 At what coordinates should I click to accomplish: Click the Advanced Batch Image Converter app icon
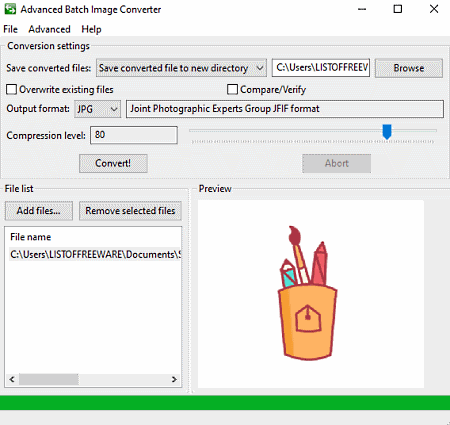pyautogui.click(x=10, y=9)
